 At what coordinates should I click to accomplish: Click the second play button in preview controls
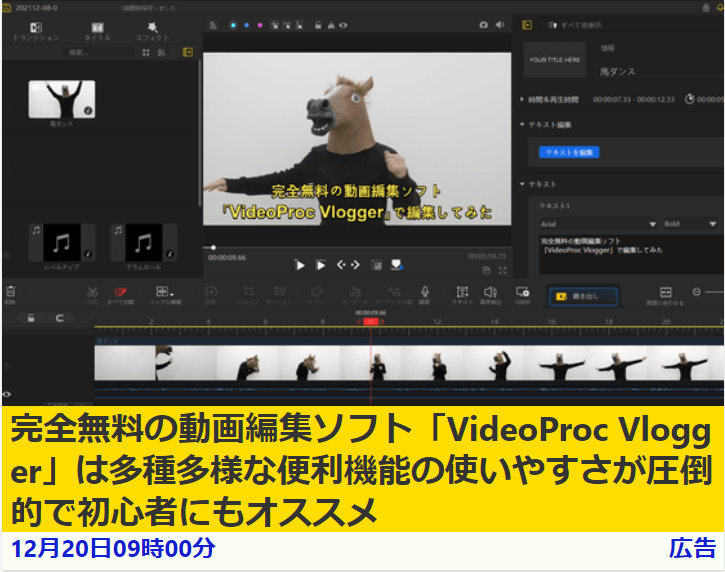point(320,265)
